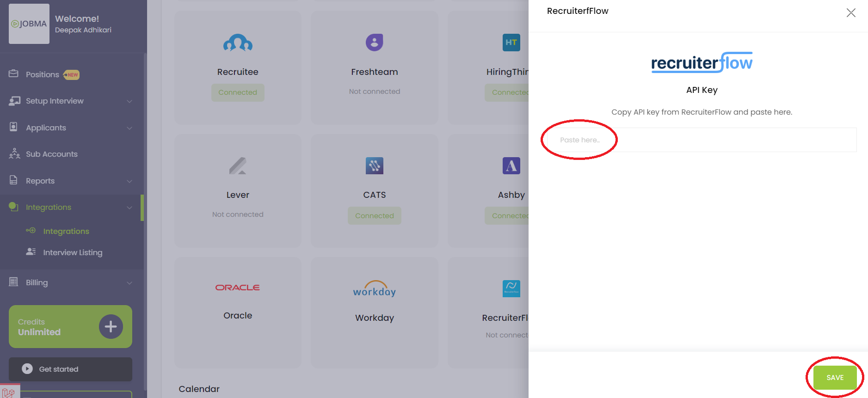Click the Applicants icon
Viewport: 868px width, 398px height.
click(14, 127)
